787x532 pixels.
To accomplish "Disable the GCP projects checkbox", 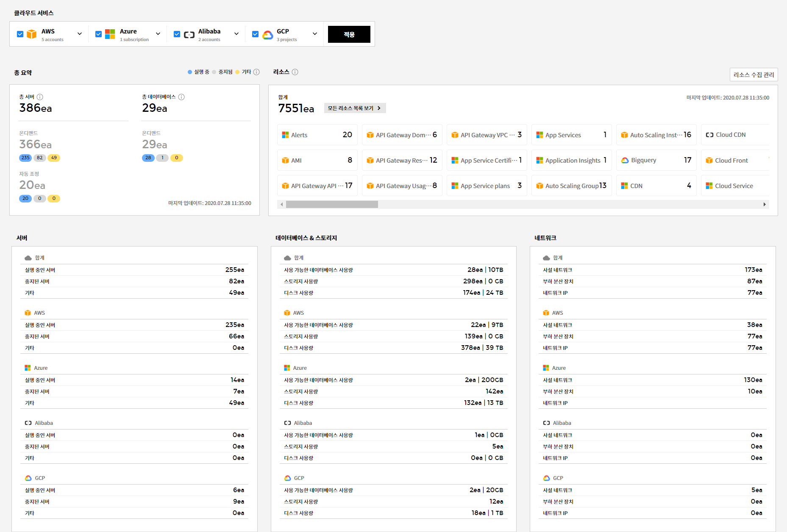I will [x=255, y=34].
